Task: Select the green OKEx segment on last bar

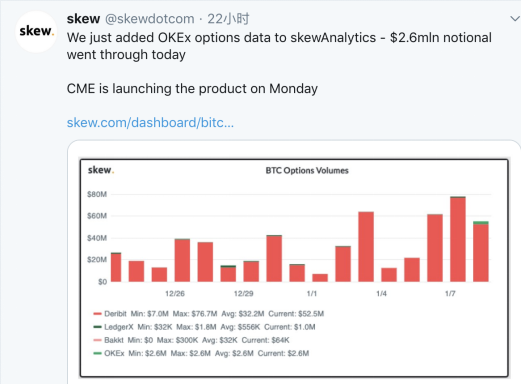Action: coord(481,223)
